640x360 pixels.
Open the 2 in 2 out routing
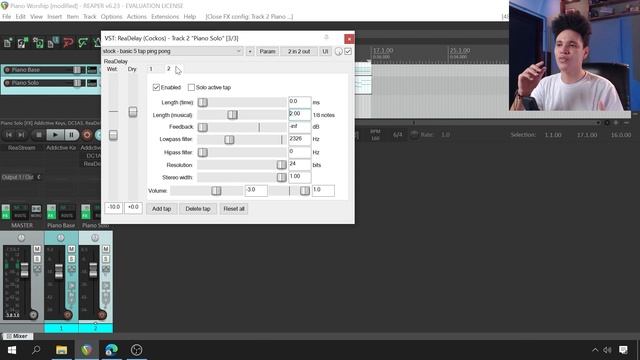coord(299,51)
